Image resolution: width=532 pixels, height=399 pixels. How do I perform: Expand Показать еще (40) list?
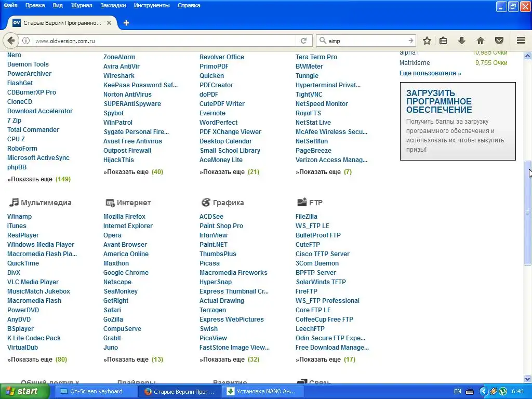click(x=134, y=172)
